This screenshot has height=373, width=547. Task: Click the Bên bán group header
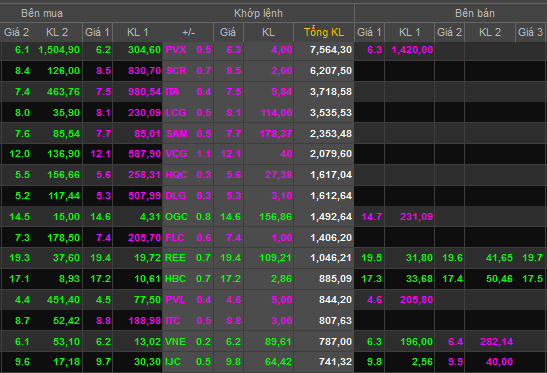pyautogui.click(x=475, y=13)
